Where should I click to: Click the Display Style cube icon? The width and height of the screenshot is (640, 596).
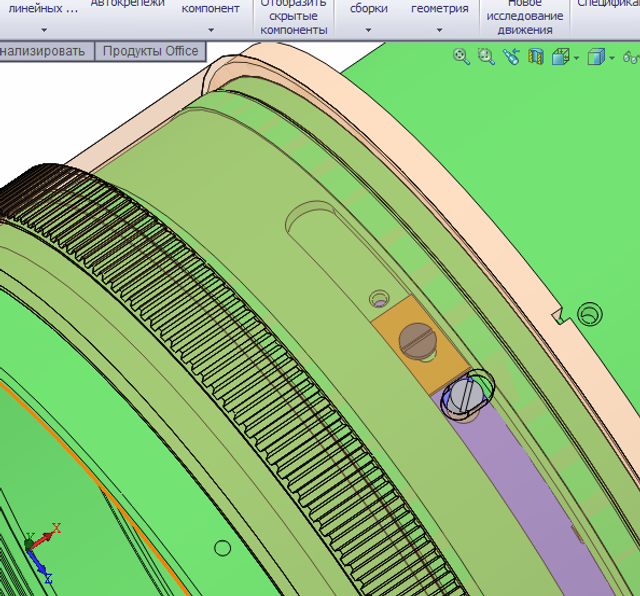coord(596,56)
